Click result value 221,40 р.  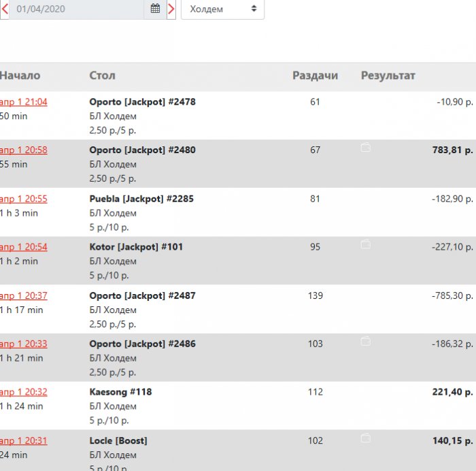point(453,392)
